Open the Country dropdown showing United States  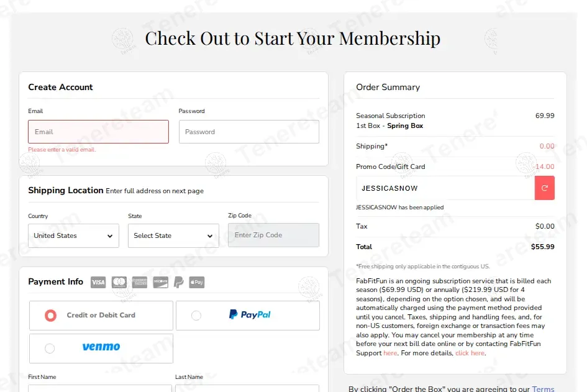(73, 236)
